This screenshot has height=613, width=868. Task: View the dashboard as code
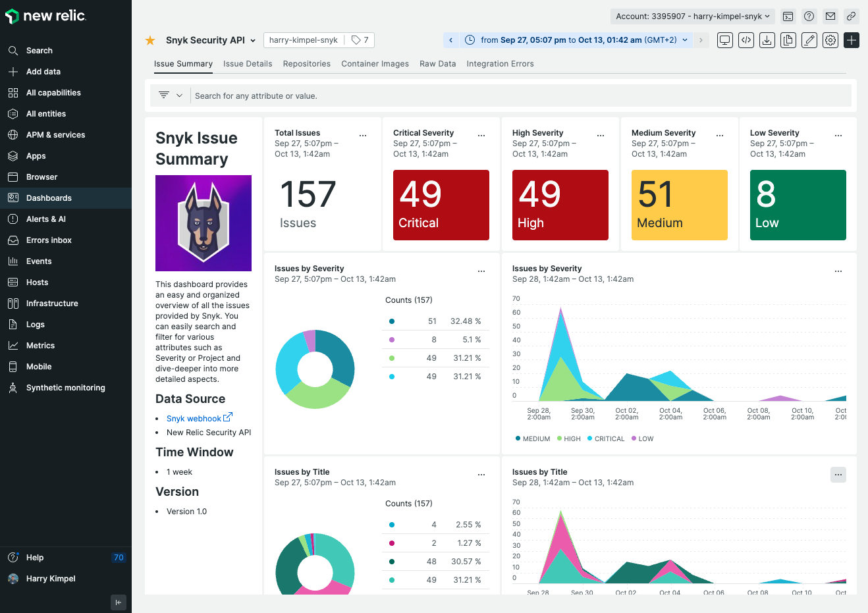(x=746, y=40)
